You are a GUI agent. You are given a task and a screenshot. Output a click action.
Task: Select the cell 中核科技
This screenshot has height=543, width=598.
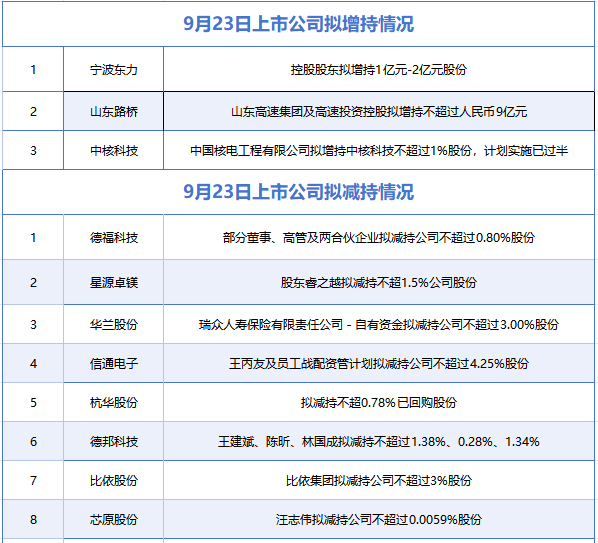click(113, 150)
